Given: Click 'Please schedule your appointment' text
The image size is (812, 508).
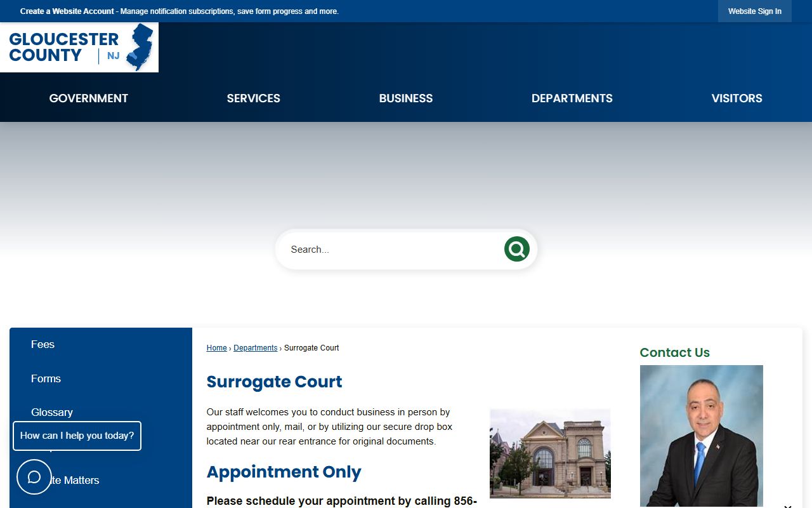Looking at the screenshot, I should [341, 501].
